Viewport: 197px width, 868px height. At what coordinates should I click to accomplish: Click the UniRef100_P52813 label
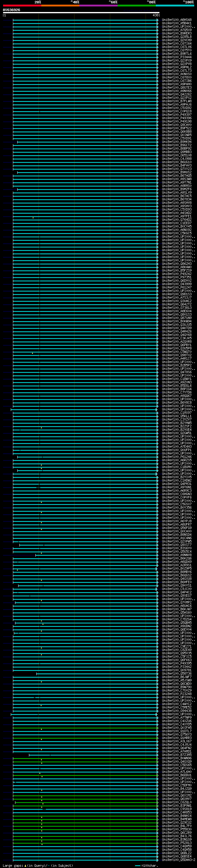click(177, 843)
